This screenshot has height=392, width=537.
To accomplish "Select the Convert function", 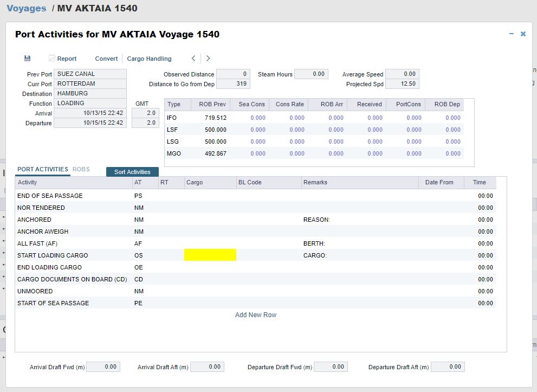I will (x=106, y=59).
